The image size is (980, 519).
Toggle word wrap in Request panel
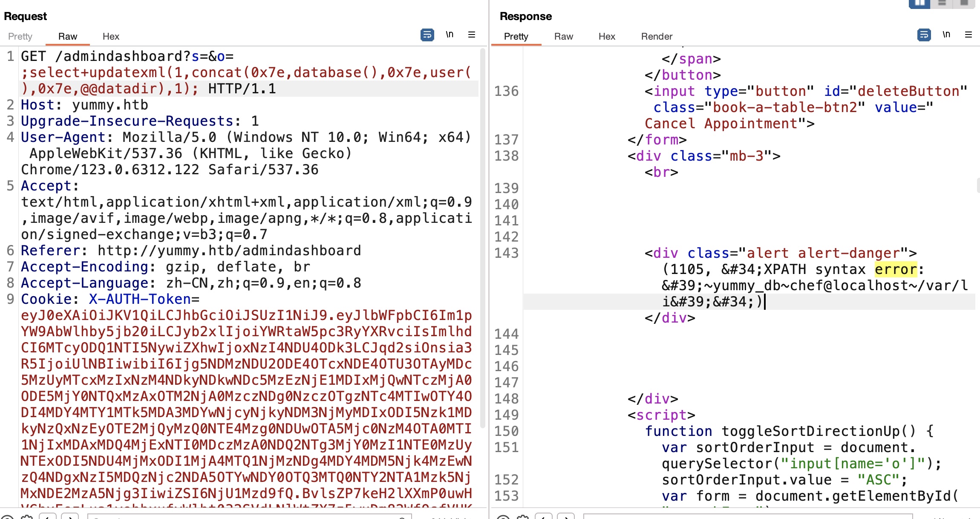427,35
